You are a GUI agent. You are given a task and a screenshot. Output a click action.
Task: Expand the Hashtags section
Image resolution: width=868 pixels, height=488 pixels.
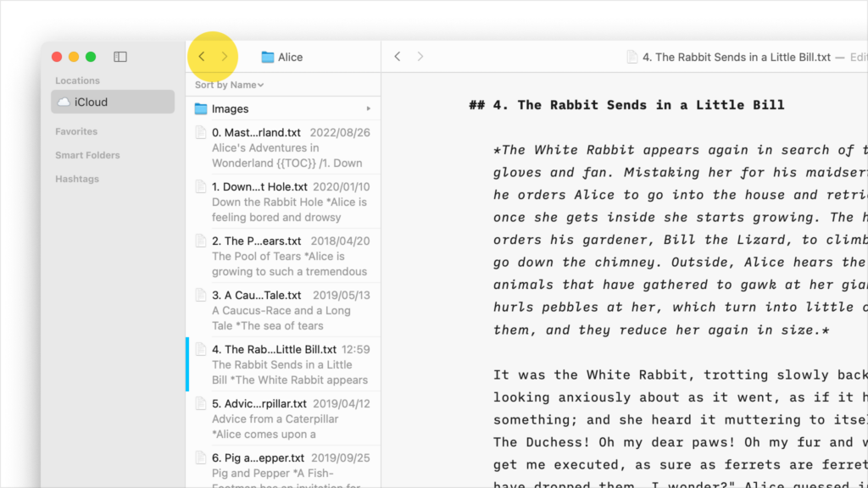[x=77, y=179]
